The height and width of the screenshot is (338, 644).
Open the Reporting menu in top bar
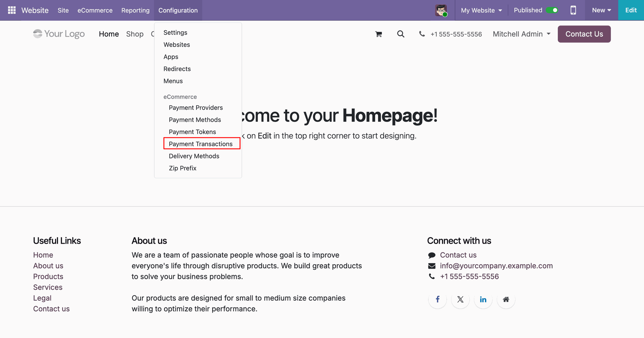[x=135, y=10]
